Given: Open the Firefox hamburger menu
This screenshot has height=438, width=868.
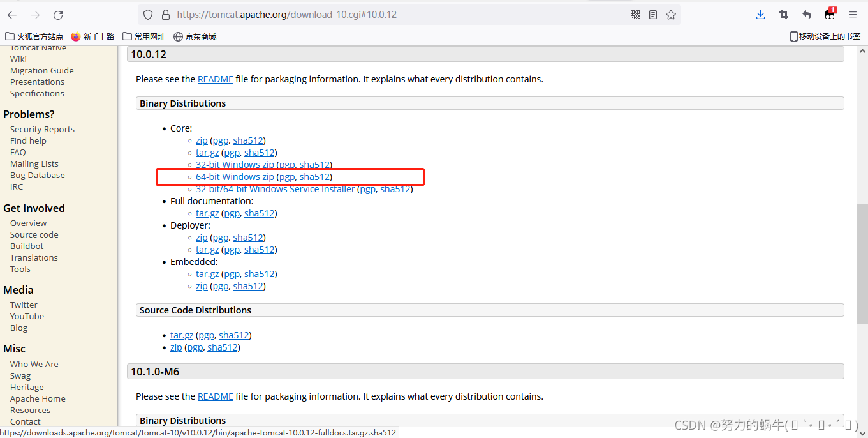Looking at the screenshot, I should (x=853, y=15).
